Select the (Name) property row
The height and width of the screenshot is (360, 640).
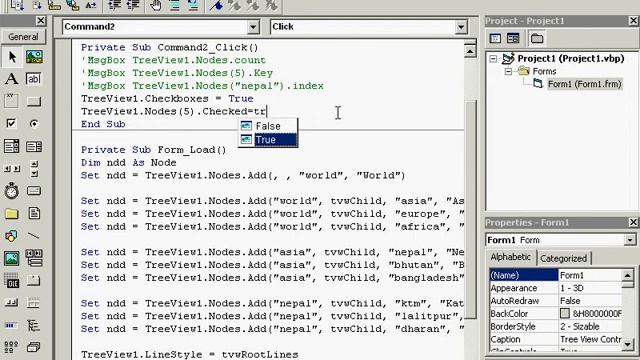coord(556,275)
